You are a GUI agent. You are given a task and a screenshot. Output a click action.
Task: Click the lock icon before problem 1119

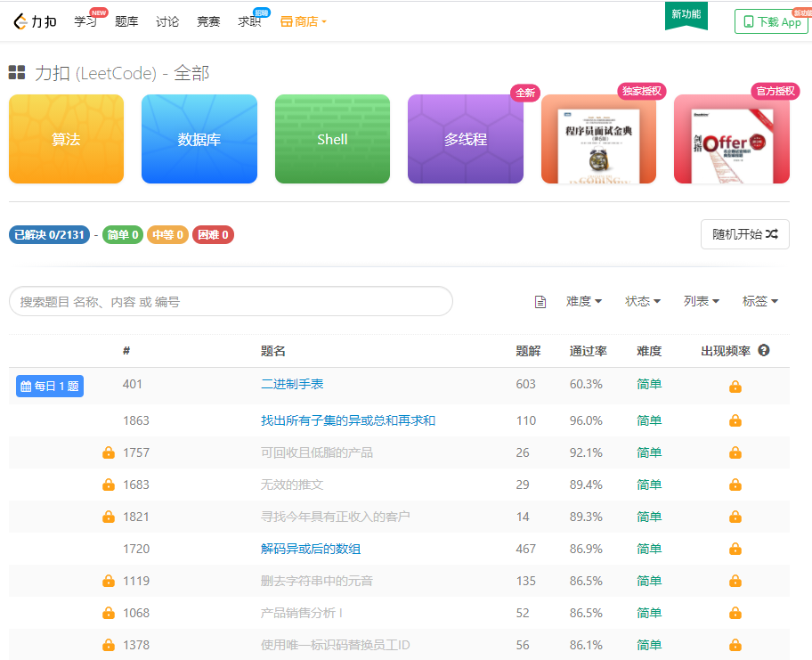click(109, 581)
